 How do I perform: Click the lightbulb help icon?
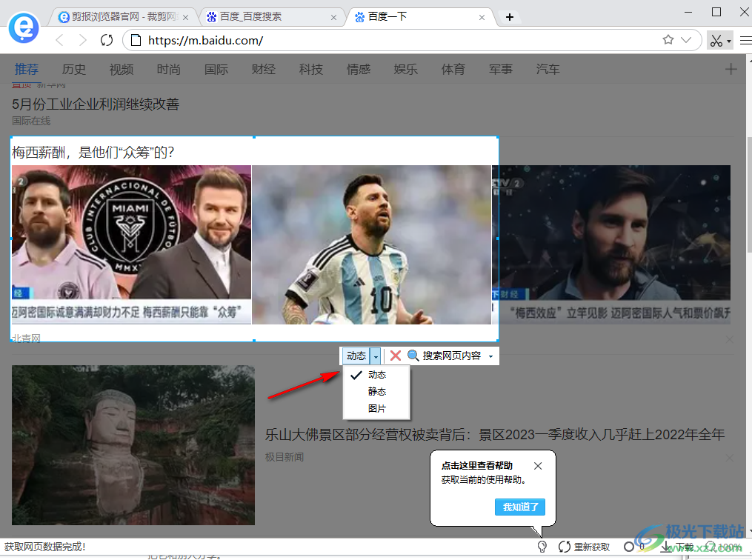coord(542,547)
